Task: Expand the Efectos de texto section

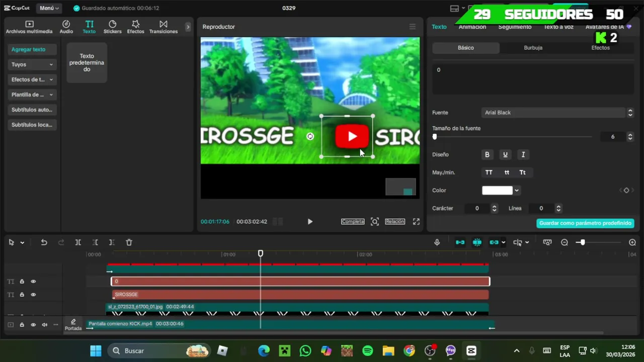Action: point(32,79)
